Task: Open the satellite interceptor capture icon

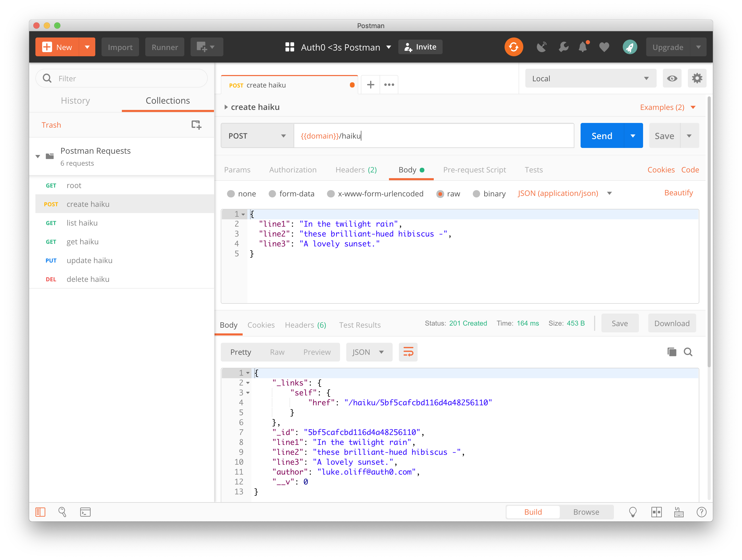Action: pyautogui.click(x=542, y=47)
